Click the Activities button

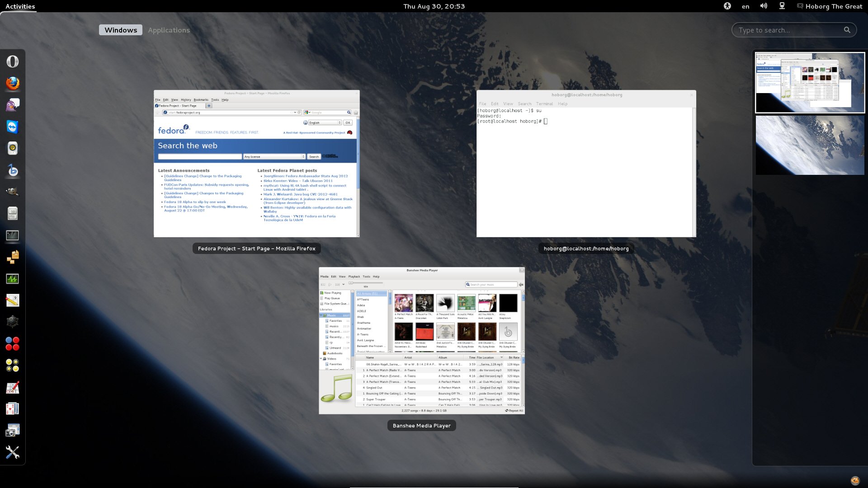pos(20,6)
